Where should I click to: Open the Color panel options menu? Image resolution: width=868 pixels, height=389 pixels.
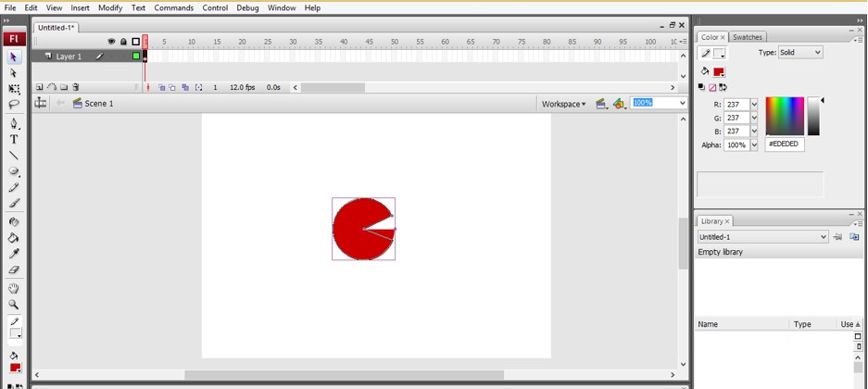(x=858, y=40)
